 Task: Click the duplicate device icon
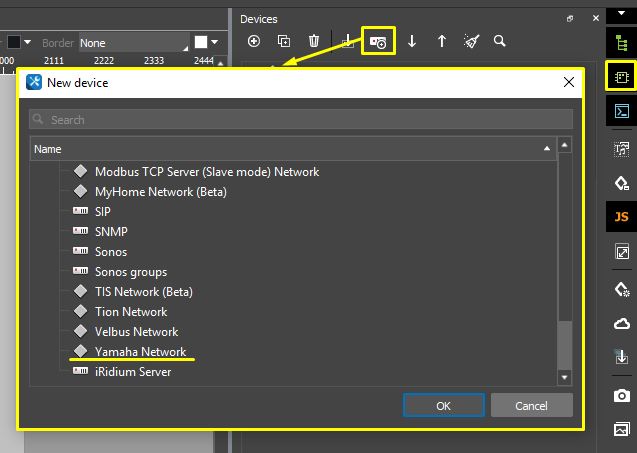(284, 41)
